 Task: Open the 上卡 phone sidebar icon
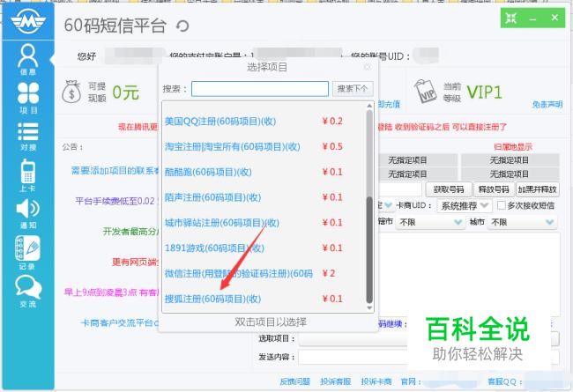(28, 175)
